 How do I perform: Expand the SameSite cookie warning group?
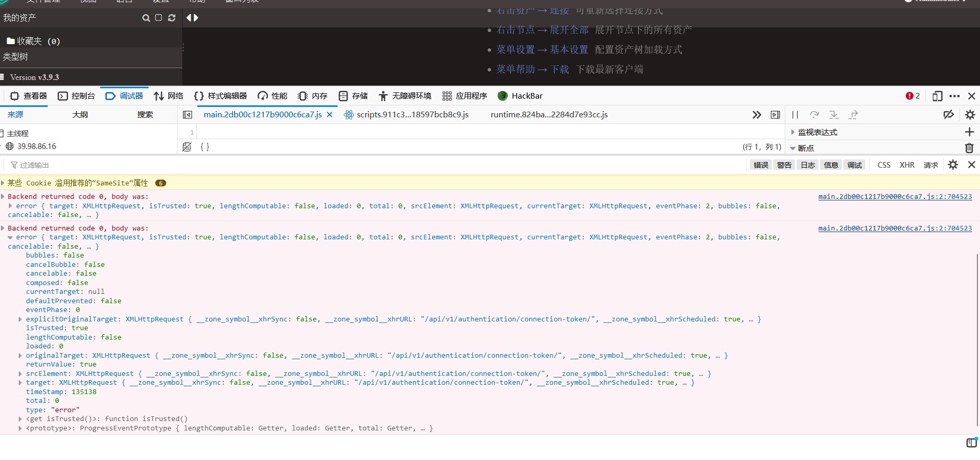pos(3,183)
